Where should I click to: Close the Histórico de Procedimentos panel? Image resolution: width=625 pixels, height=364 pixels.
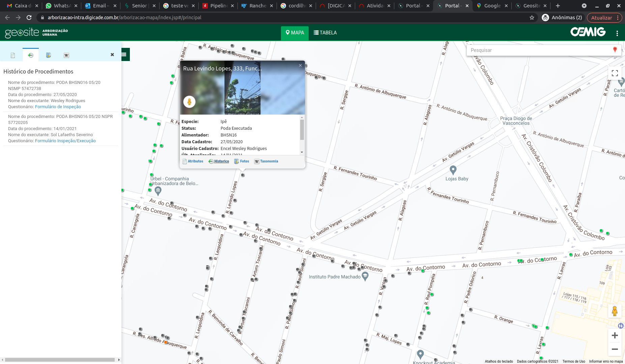[x=112, y=55]
